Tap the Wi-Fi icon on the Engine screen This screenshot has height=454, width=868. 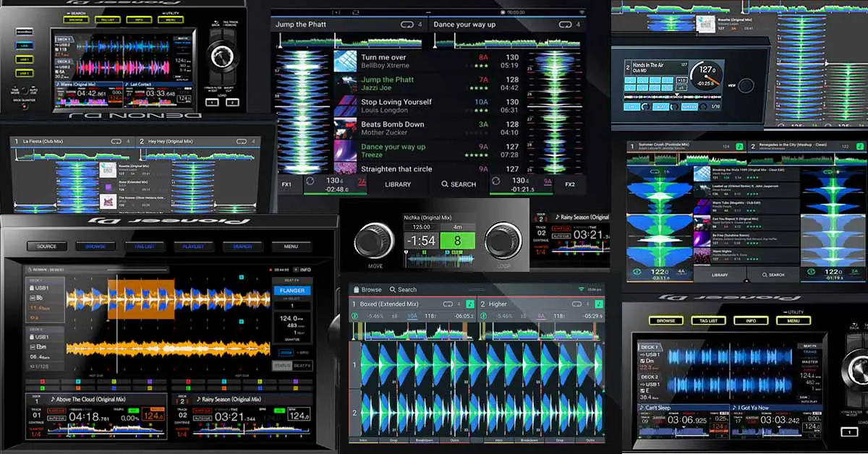point(582,288)
